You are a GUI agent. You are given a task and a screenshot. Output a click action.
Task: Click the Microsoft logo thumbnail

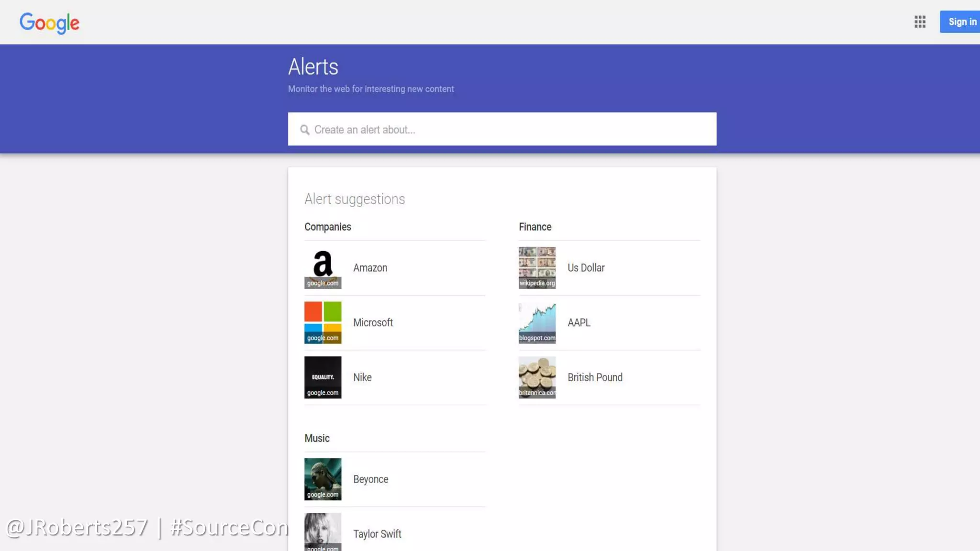click(323, 322)
